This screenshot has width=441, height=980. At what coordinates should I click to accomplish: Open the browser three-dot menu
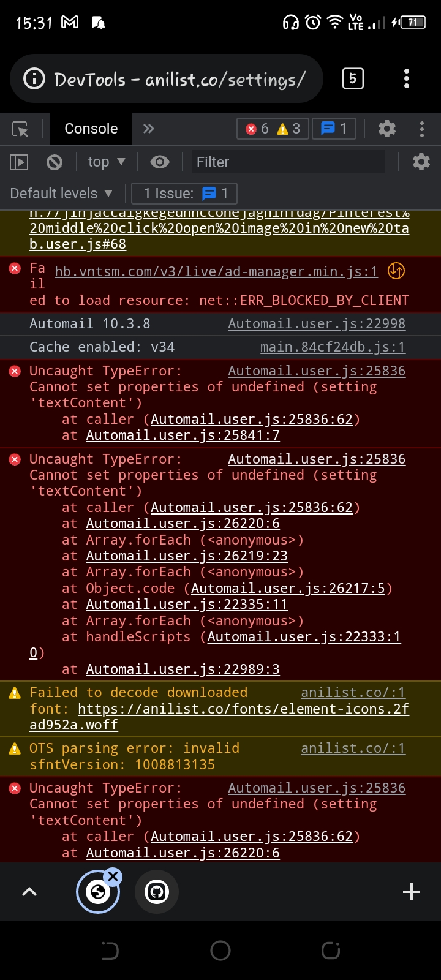[x=406, y=78]
